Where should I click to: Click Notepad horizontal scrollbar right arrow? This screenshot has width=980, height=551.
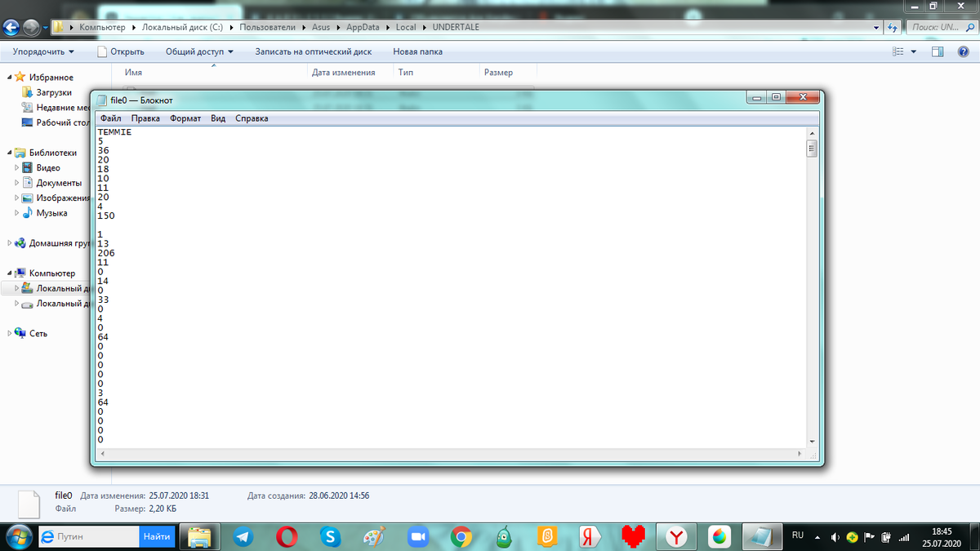[x=800, y=452]
